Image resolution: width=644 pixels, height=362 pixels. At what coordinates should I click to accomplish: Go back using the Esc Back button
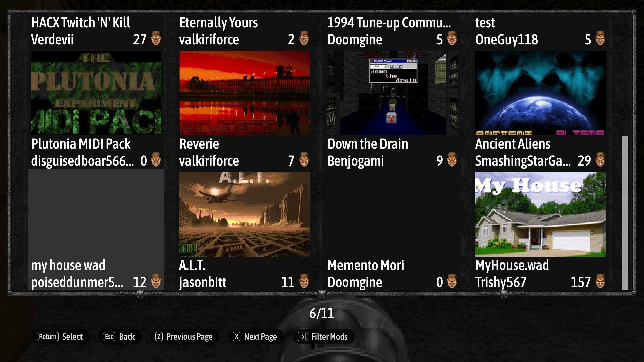click(119, 337)
